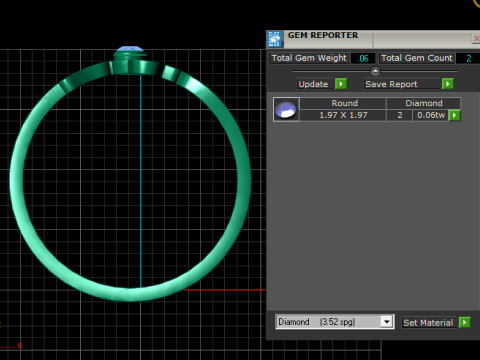Click the Total Gem Count value 2
480x360 pixels.
pos(468,58)
